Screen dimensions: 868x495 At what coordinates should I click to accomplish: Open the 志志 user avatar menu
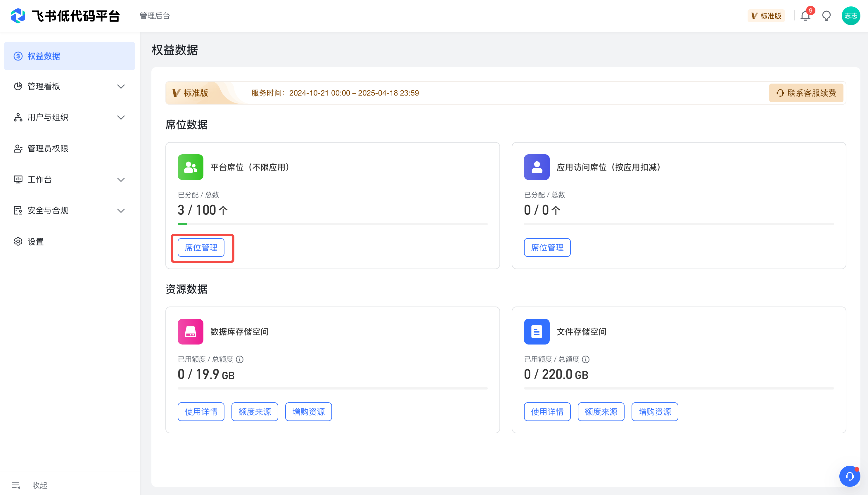(851, 16)
